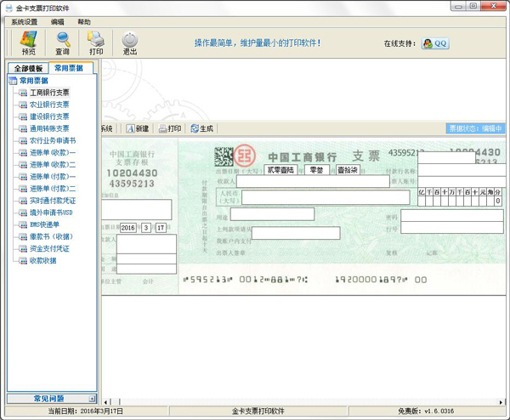Click the 用途 purpose field
This screenshot has height=420, width=510.
272,214
